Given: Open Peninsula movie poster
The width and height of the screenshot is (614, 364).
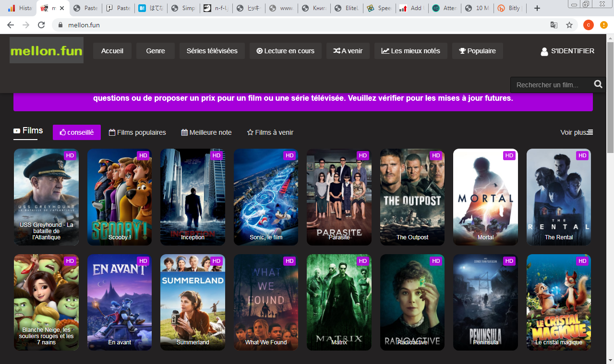Looking at the screenshot, I should 486,303.
